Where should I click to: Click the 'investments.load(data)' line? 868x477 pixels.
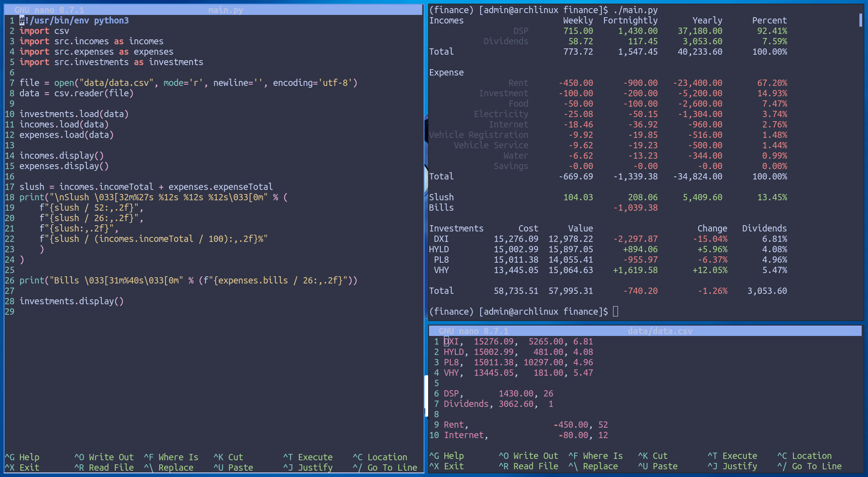tap(74, 114)
